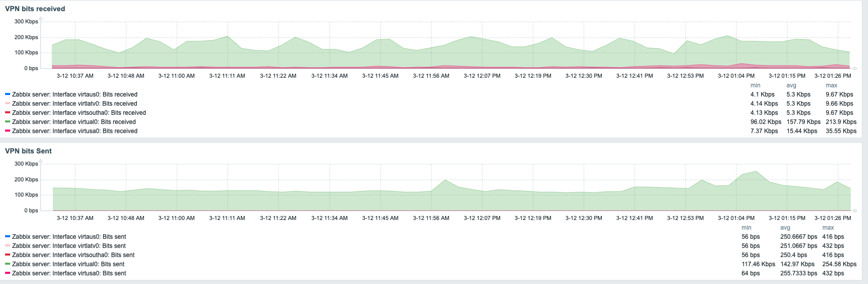Click the avg value '250.6667 bps'
Viewport: 868px width, 284px height.
pyautogui.click(x=799, y=237)
